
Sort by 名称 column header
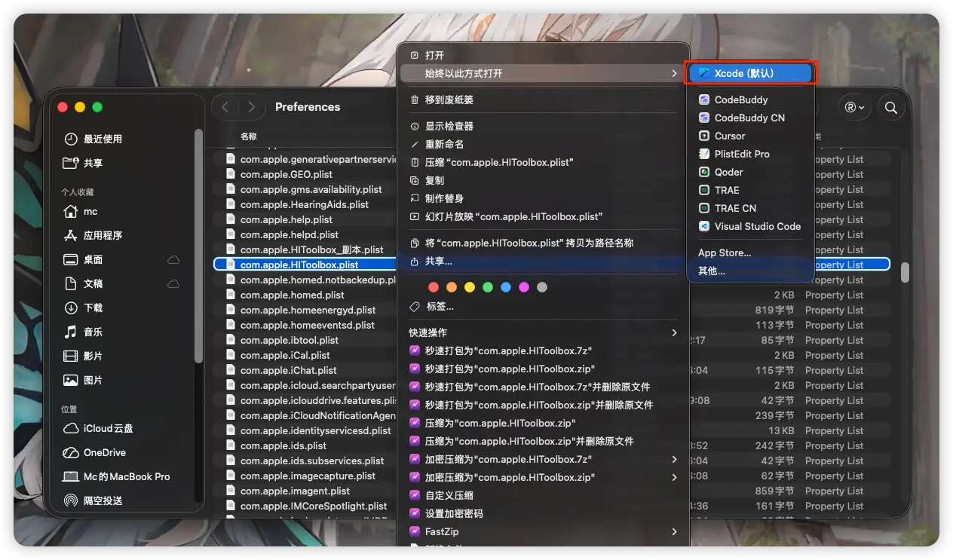pos(249,136)
